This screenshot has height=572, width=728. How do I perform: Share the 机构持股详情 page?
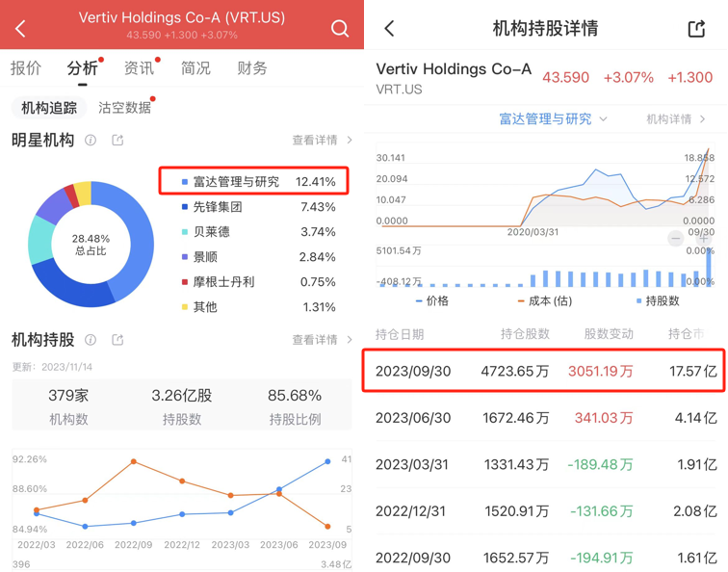tap(696, 29)
